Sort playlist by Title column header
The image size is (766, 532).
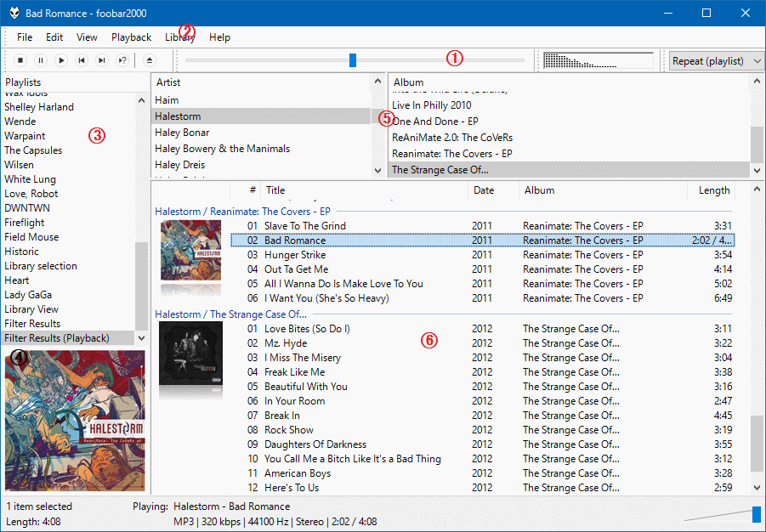pyautogui.click(x=364, y=190)
